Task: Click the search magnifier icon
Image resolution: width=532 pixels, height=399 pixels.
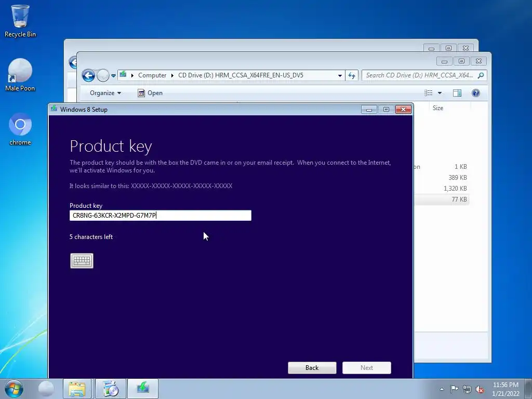Action: point(481,75)
